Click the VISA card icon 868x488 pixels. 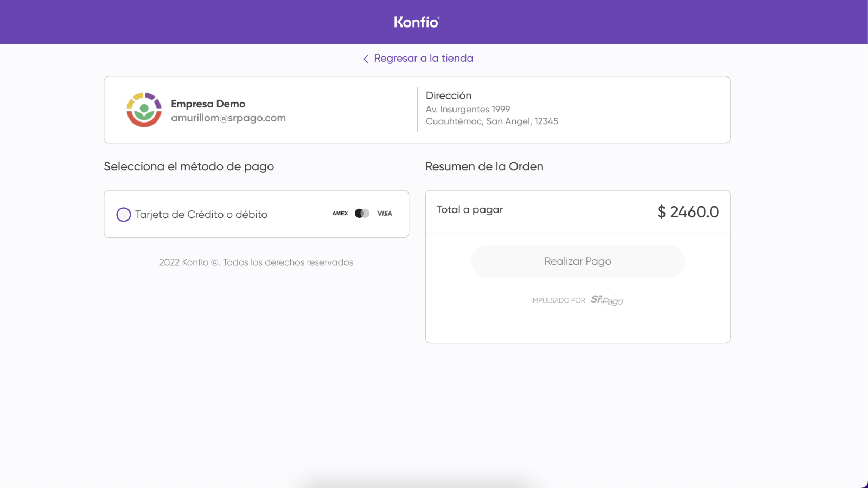click(385, 214)
